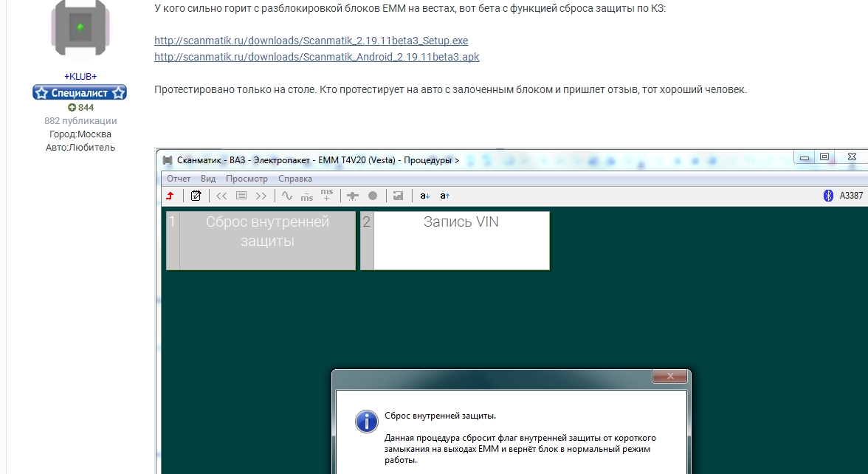Open the Scanmatik Setup.exe download link
Screen dimensions: 868x474
pyautogui.click(x=311, y=41)
